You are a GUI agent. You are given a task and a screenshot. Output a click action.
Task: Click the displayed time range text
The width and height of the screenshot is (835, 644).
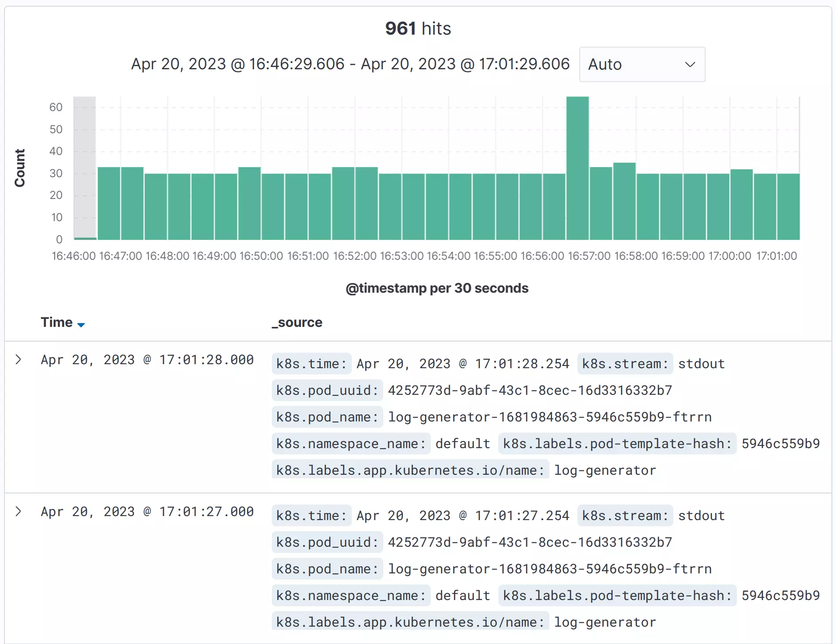click(x=350, y=64)
